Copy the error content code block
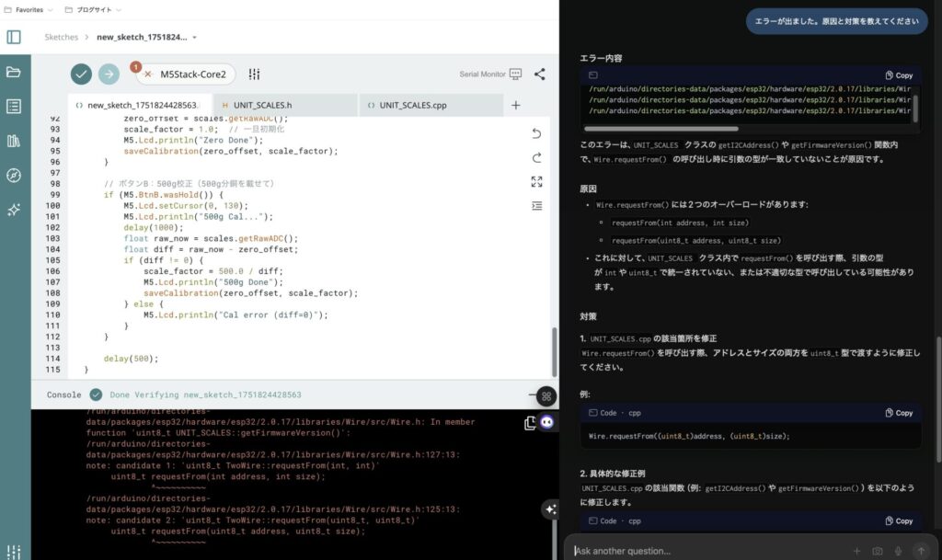This screenshot has height=560, width=942. 899,75
